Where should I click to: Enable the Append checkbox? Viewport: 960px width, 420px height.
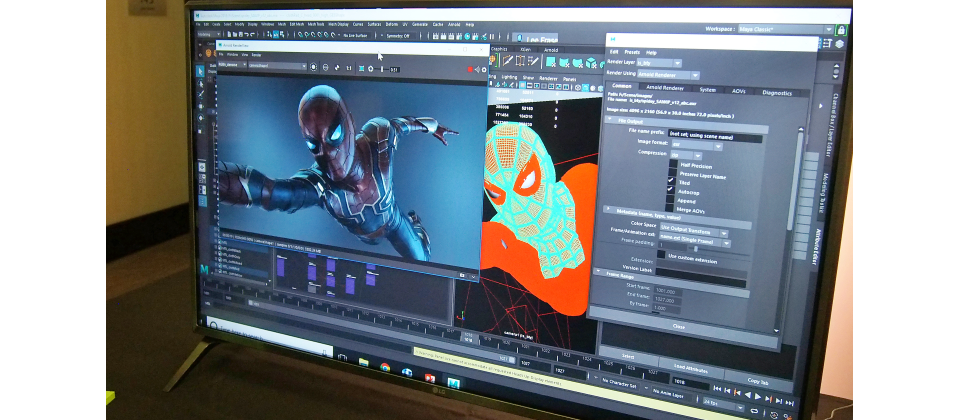(669, 199)
